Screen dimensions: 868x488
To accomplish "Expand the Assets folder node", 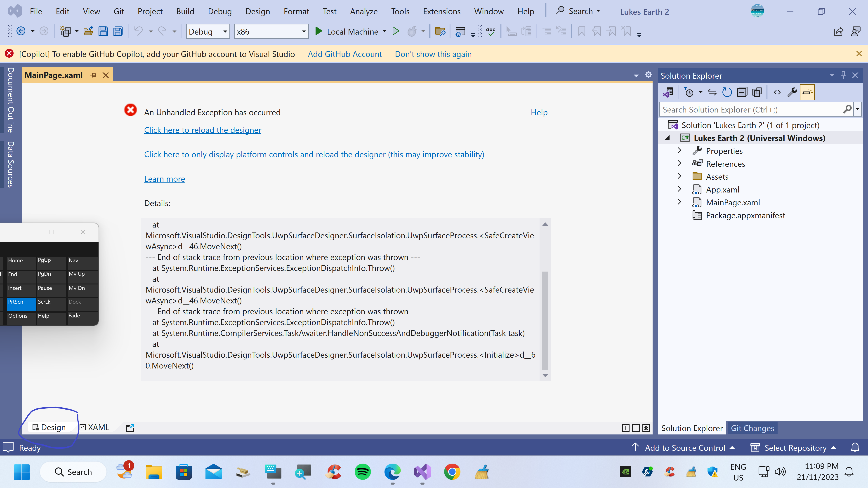I will point(679,176).
